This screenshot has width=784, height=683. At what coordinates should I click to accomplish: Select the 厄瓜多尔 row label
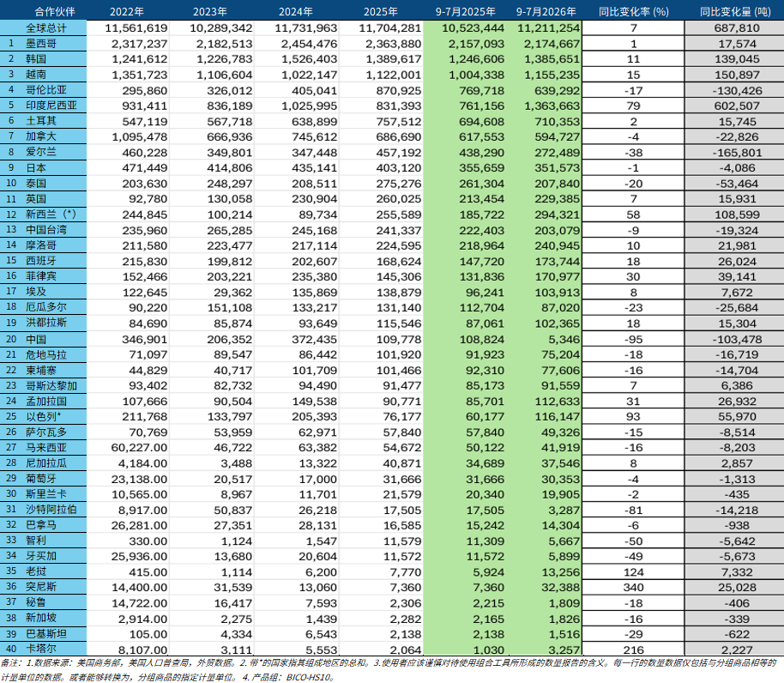(x=46, y=307)
